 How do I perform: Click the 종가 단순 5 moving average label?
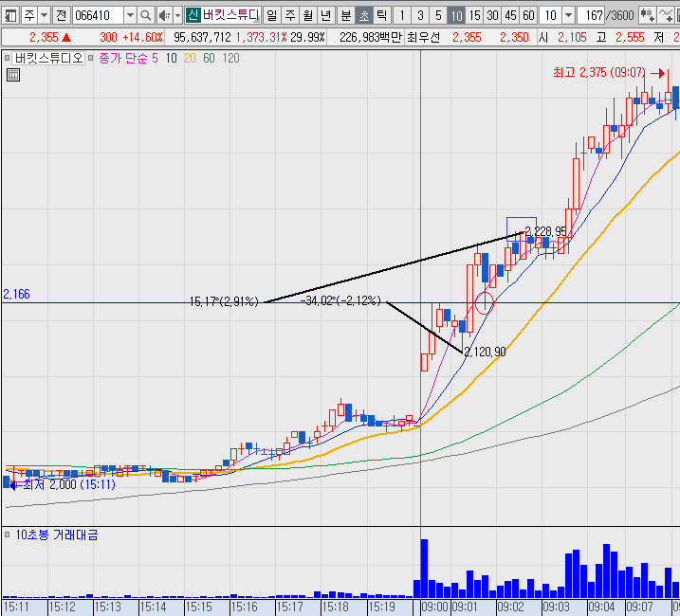(x=128, y=58)
